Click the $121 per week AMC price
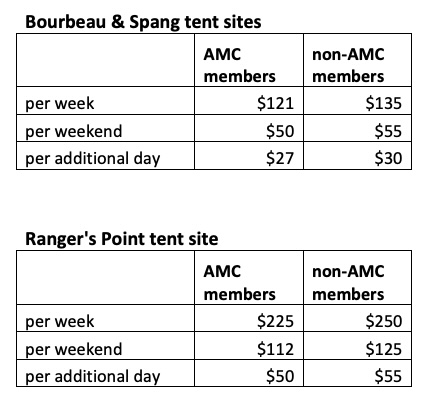The height and width of the screenshot is (411, 438). click(x=276, y=103)
